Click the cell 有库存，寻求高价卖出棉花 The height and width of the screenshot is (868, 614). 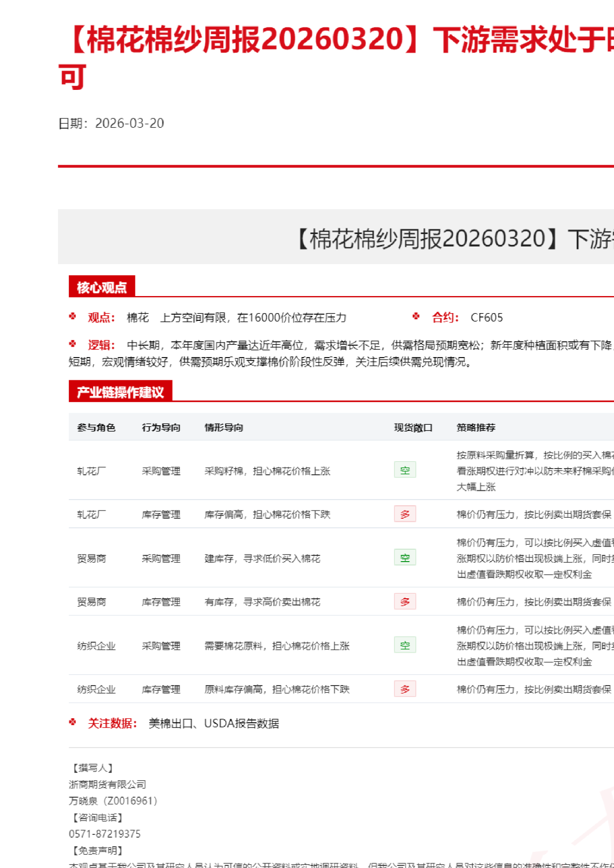[263, 602]
